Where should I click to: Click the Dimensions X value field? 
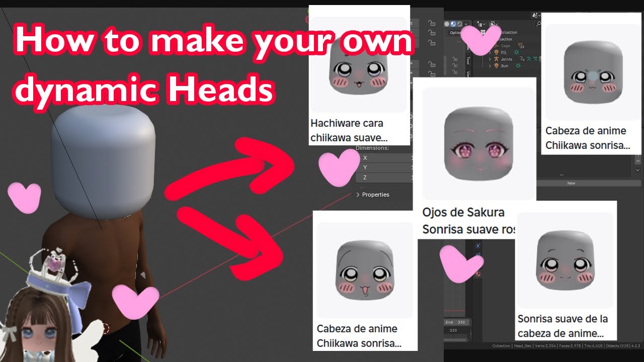pyautogui.click(x=384, y=158)
